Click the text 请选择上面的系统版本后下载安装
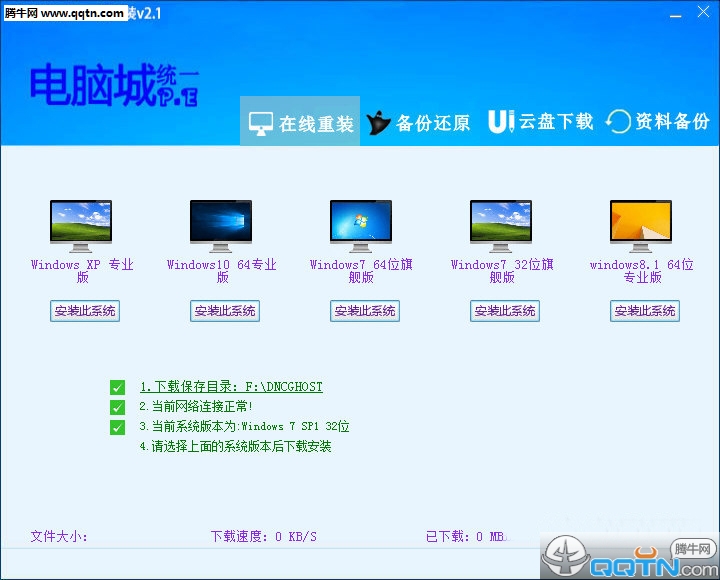 [236, 446]
